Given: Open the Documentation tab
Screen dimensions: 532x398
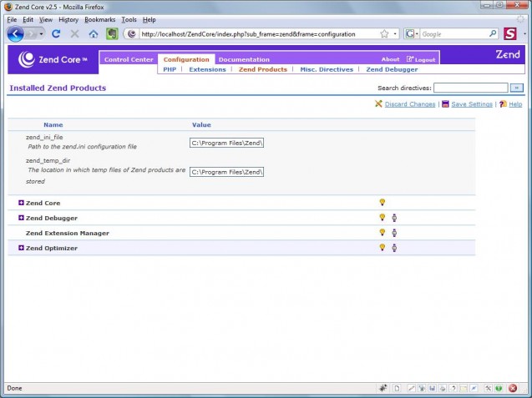Looking at the screenshot, I should click(x=244, y=59).
